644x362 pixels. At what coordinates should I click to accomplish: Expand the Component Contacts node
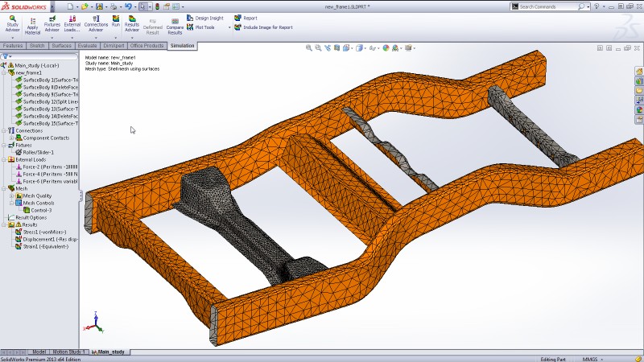[x=10, y=138]
